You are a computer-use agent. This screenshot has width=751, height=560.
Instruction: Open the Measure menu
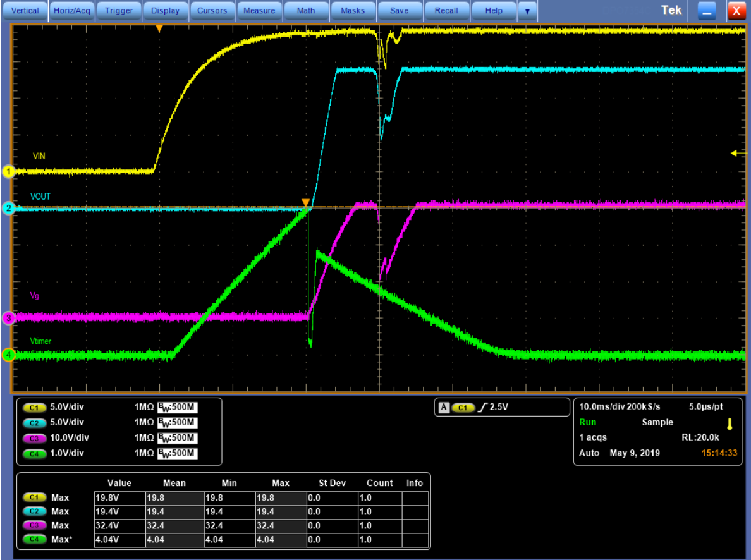coord(259,11)
